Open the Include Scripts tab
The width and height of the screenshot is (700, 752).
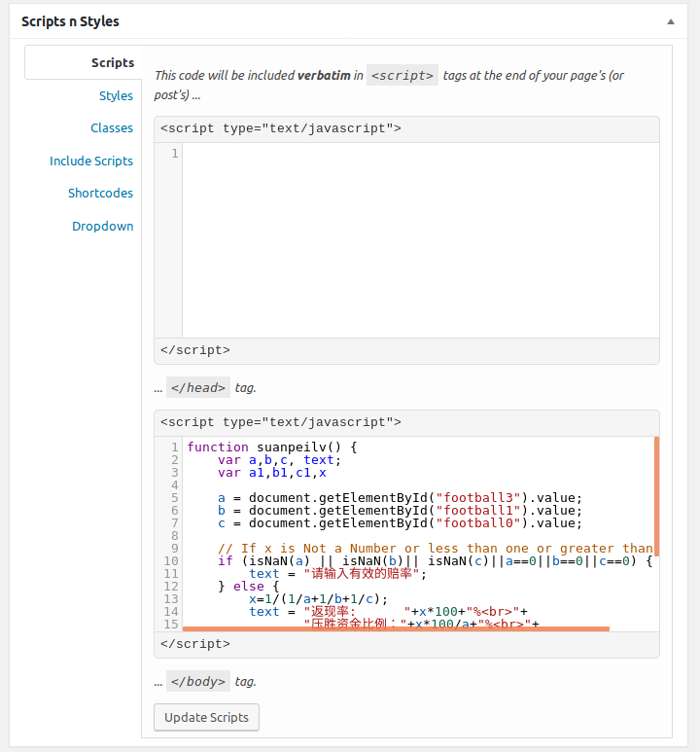(91, 161)
